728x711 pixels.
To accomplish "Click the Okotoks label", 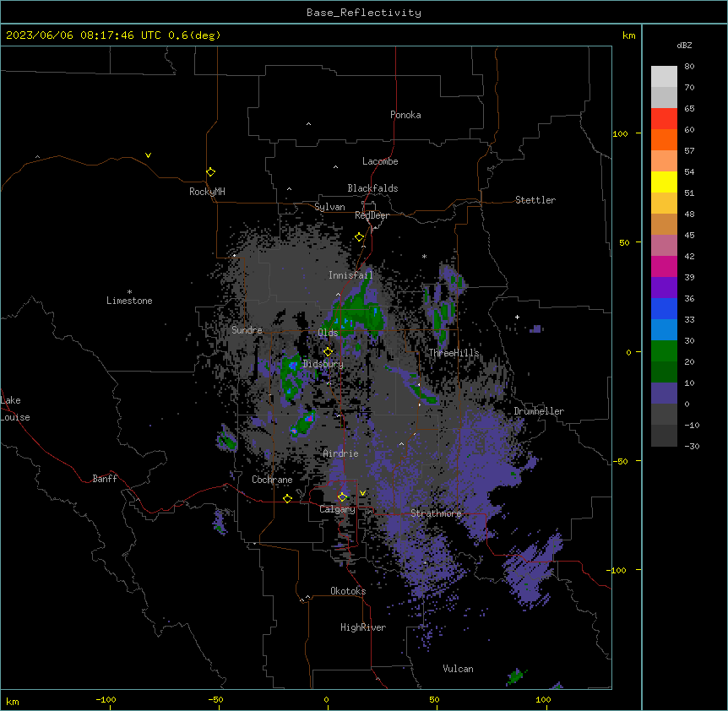I will coord(348,591).
